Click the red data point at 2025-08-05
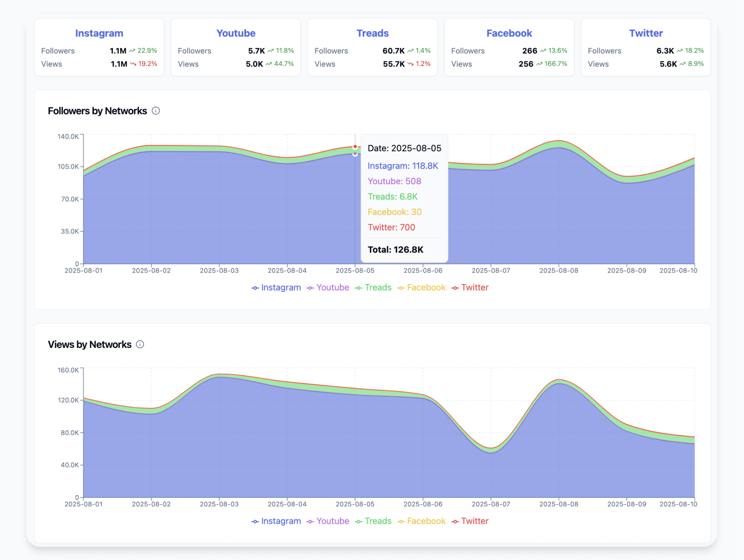This screenshot has width=744, height=560. click(355, 147)
